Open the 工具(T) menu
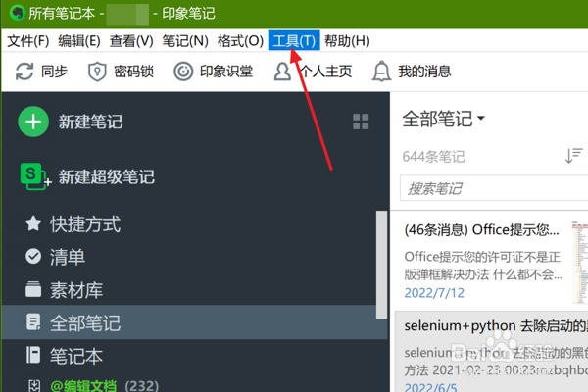Viewport: 588px width, 392px height. point(294,40)
